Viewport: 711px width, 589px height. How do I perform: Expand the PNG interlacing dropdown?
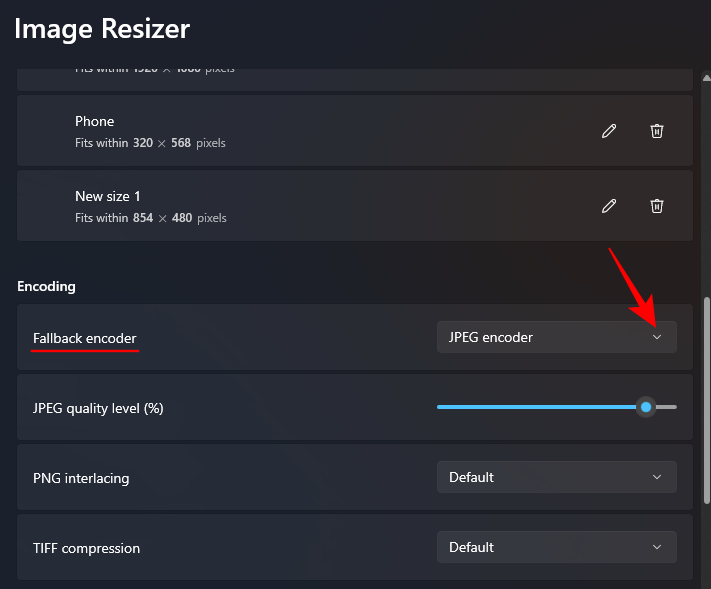point(556,478)
